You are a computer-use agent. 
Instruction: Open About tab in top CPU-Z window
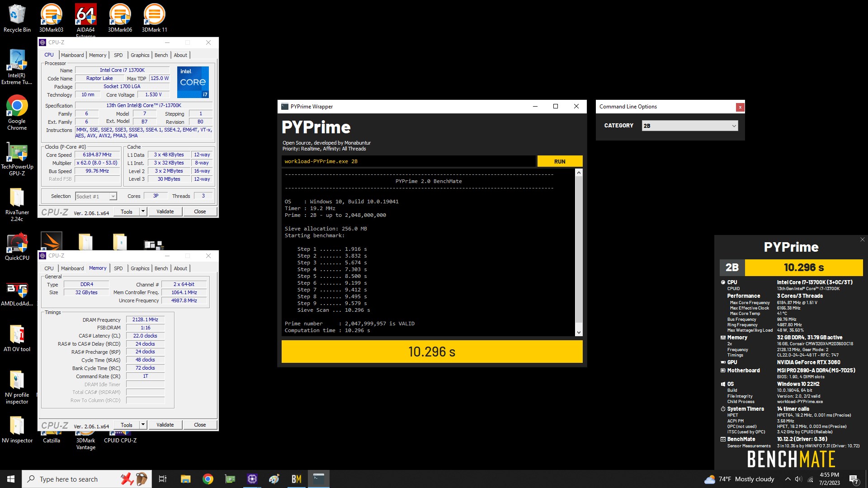(x=180, y=55)
